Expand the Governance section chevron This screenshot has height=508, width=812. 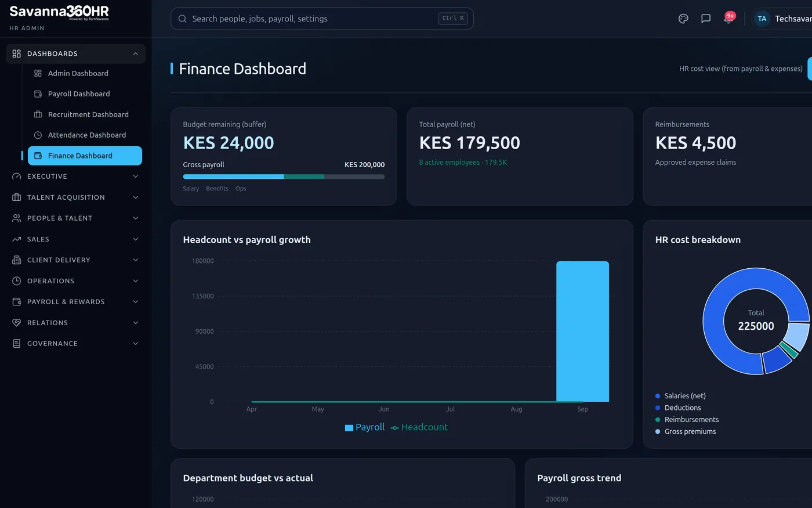point(135,344)
